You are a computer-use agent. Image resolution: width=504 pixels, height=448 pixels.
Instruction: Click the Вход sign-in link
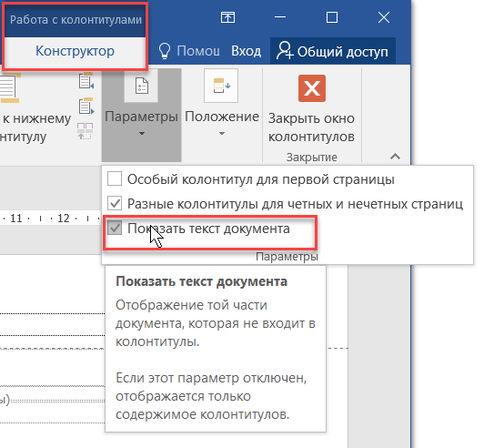[x=246, y=52]
